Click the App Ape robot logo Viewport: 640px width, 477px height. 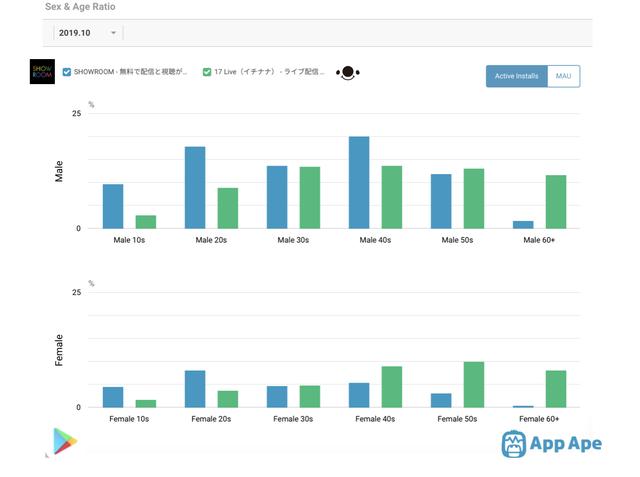(x=515, y=443)
